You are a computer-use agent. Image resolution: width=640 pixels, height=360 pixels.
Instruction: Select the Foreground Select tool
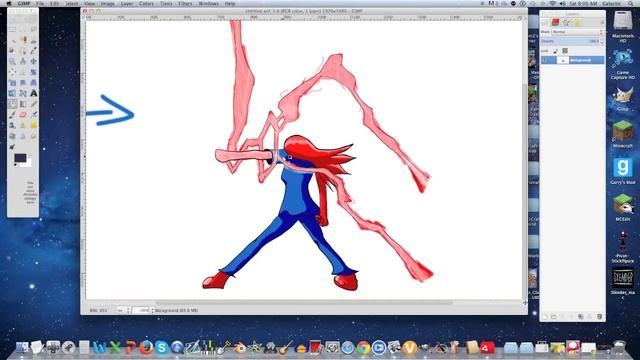tap(13, 51)
